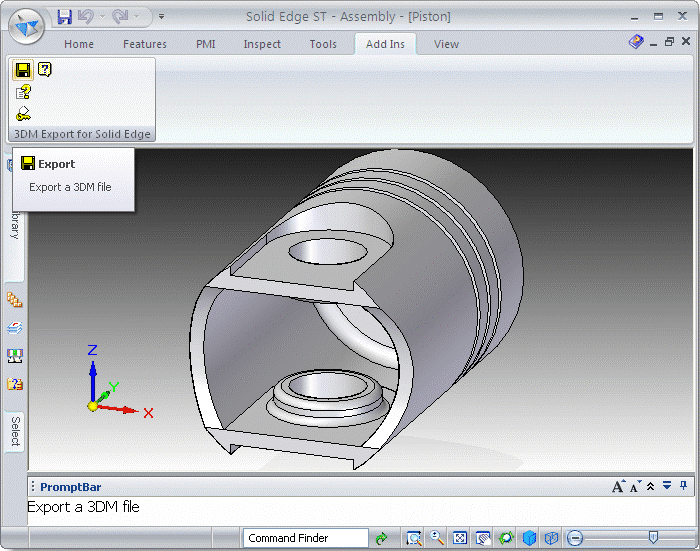Click the PromptBar grip handle
This screenshot has height=551, width=700.
[x=33, y=486]
